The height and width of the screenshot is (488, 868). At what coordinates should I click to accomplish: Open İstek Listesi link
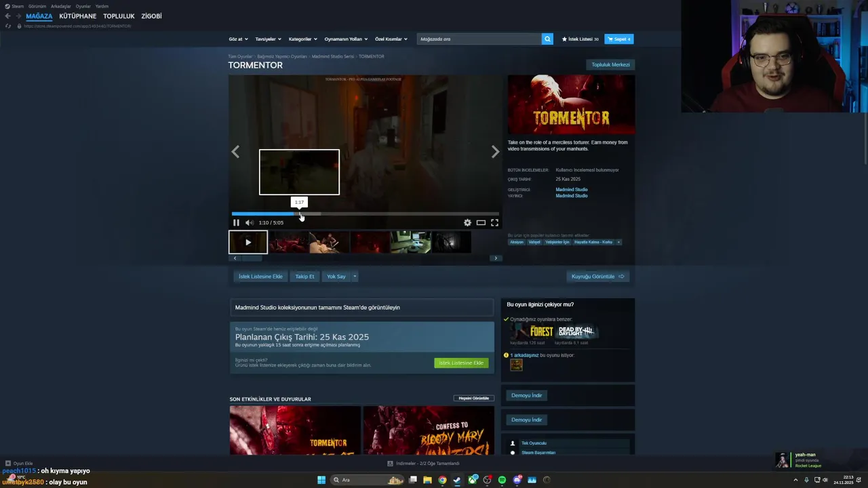580,39
